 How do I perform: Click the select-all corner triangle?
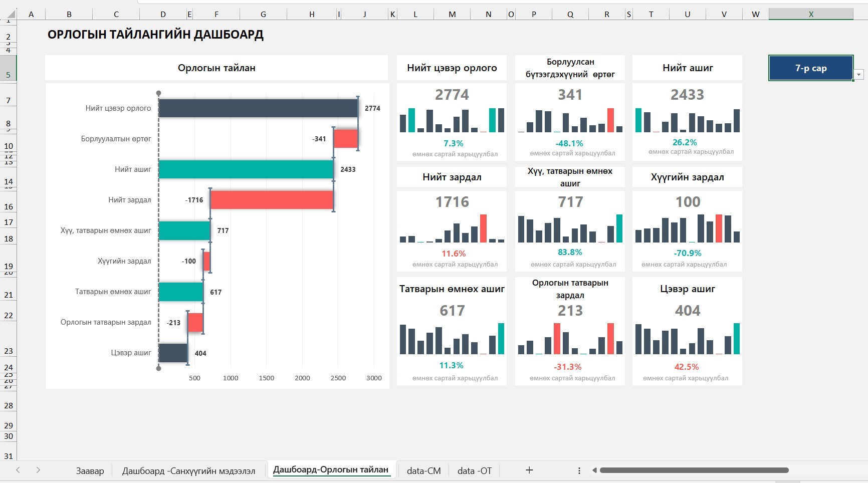(10, 14)
